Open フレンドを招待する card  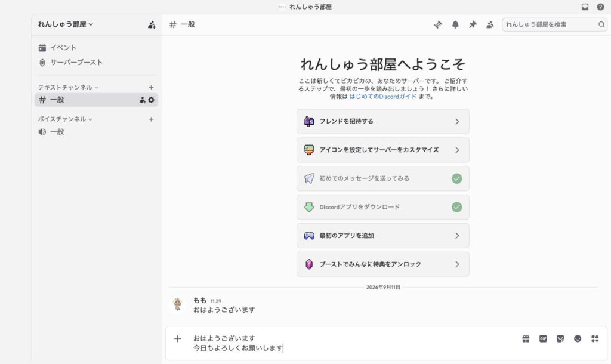click(x=382, y=122)
